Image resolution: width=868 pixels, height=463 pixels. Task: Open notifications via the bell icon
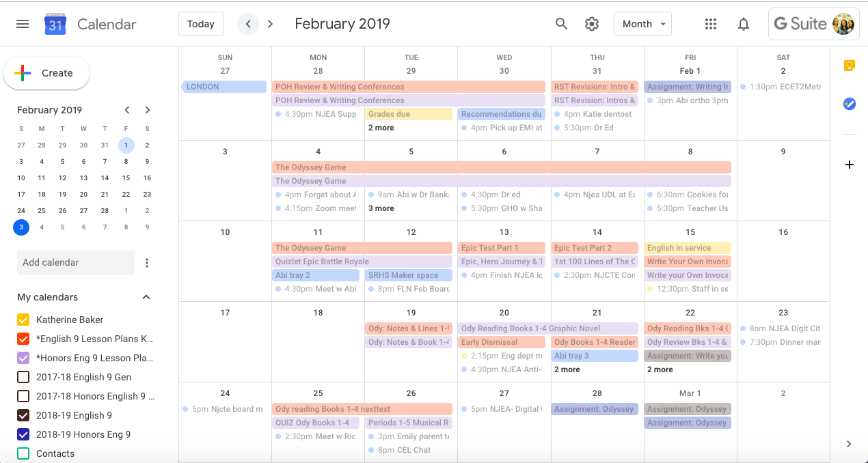(744, 24)
